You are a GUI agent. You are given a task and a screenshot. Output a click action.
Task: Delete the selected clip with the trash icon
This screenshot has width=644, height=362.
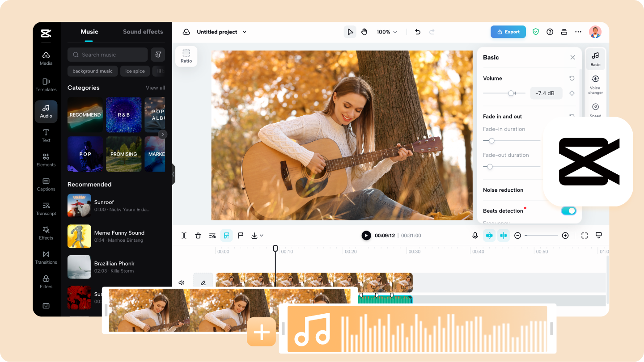pyautogui.click(x=198, y=235)
